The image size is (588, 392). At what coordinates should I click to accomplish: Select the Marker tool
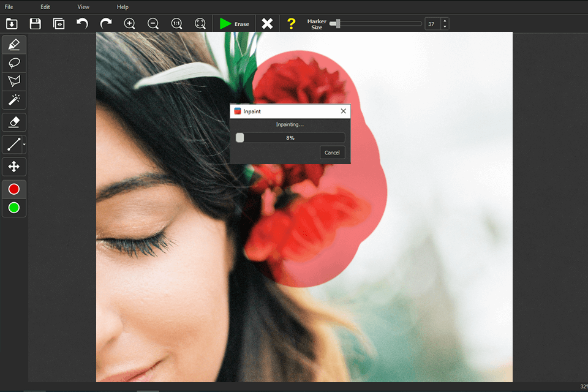[14, 45]
